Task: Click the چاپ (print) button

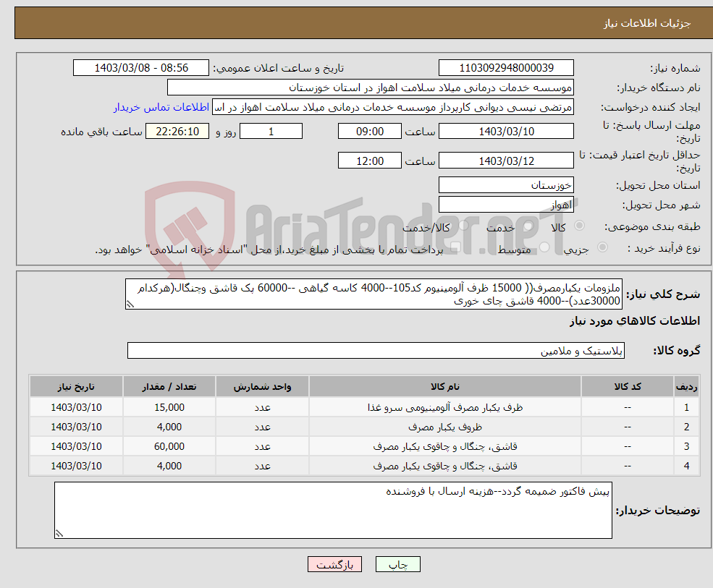Action: tap(398, 564)
